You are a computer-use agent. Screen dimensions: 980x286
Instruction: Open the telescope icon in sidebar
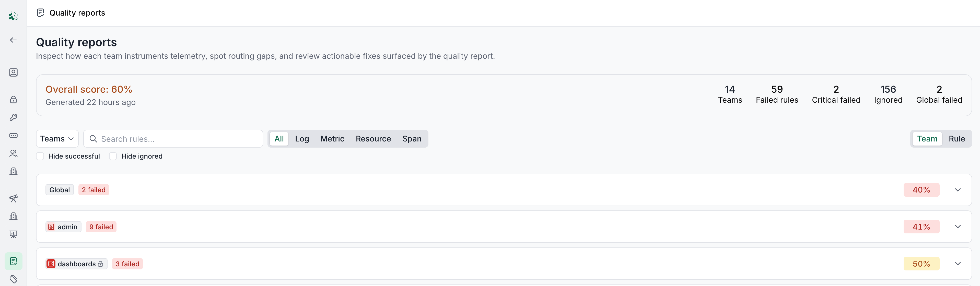point(13,198)
